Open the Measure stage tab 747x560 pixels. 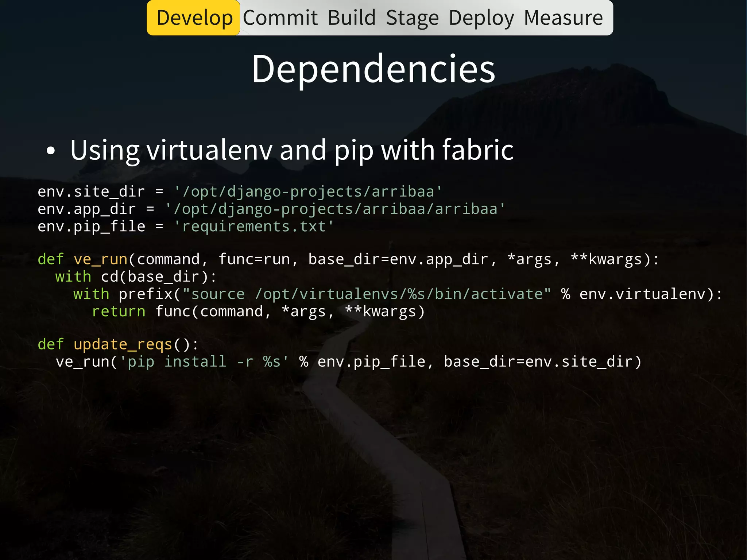coord(564,18)
